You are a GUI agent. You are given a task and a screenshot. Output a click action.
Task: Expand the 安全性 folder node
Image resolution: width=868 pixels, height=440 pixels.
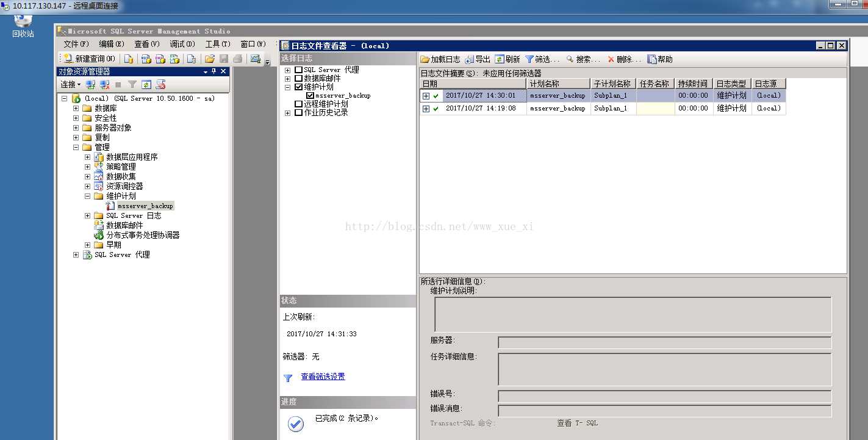point(76,118)
